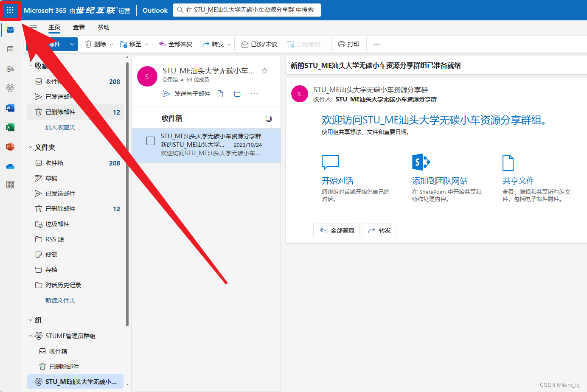Launch Word from the left rail
The height and width of the screenshot is (392, 587).
coord(10,108)
